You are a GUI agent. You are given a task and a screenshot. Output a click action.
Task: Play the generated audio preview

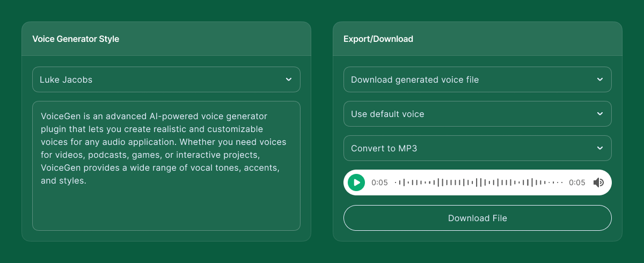point(356,182)
